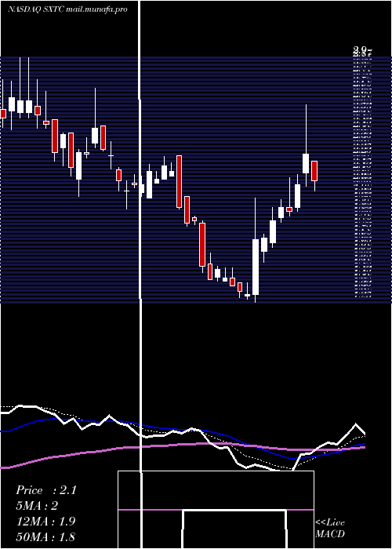Click the 'MACD' label

pos(330,534)
